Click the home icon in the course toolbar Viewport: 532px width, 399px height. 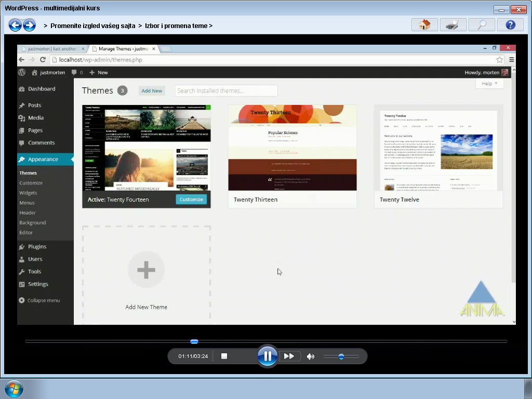(424, 24)
